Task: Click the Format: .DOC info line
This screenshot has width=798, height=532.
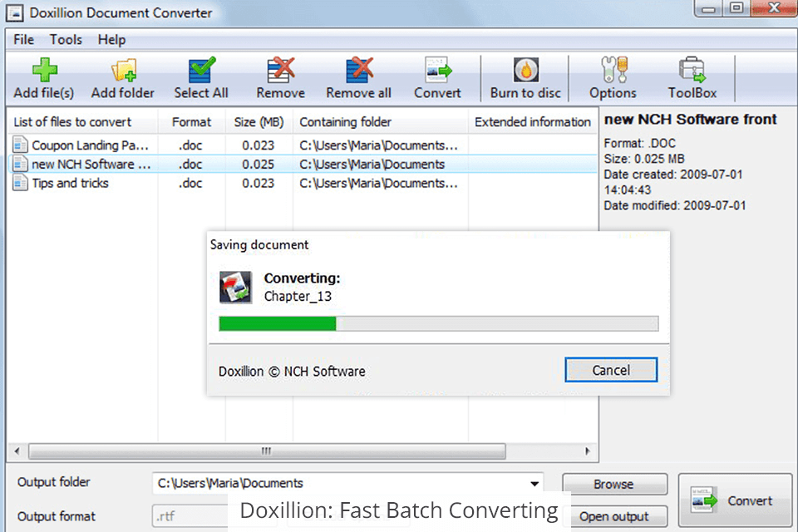Action: [x=640, y=143]
